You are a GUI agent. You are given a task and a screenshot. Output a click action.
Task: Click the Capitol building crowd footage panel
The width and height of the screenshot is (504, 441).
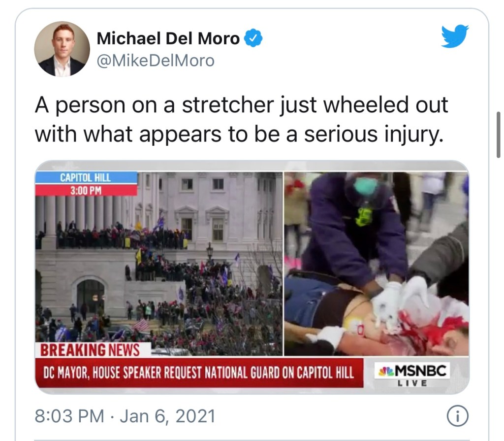pyautogui.click(x=159, y=264)
